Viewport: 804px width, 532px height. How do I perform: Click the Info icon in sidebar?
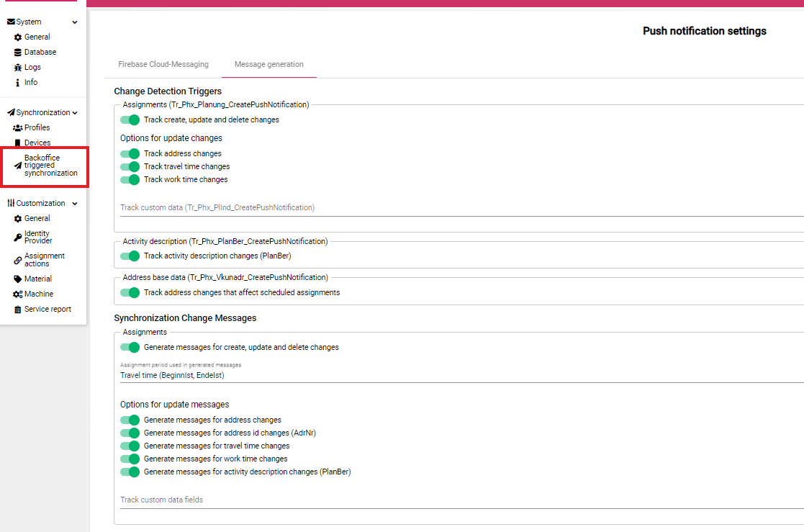coord(18,83)
